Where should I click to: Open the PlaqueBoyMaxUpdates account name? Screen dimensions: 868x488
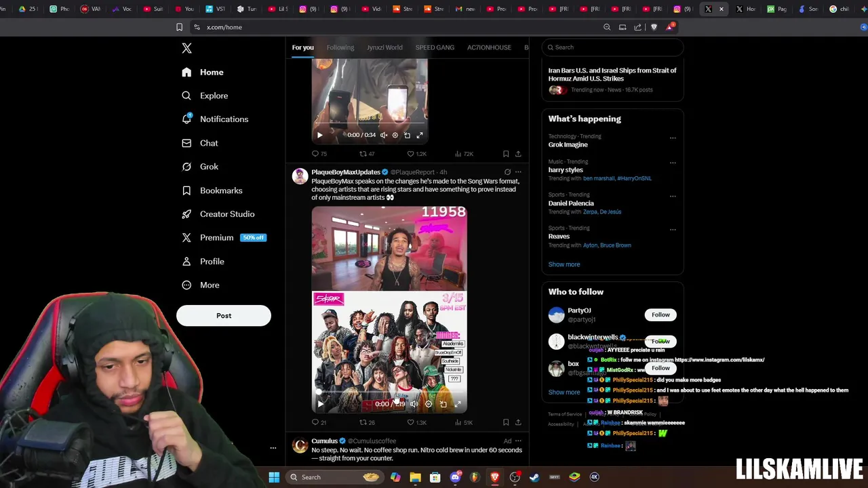point(346,172)
